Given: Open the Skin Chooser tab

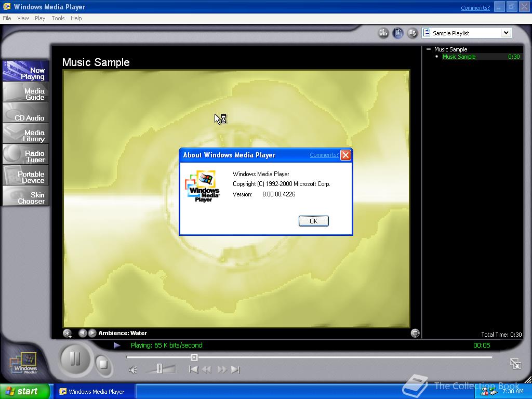Looking at the screenshot, I should 26,196.
